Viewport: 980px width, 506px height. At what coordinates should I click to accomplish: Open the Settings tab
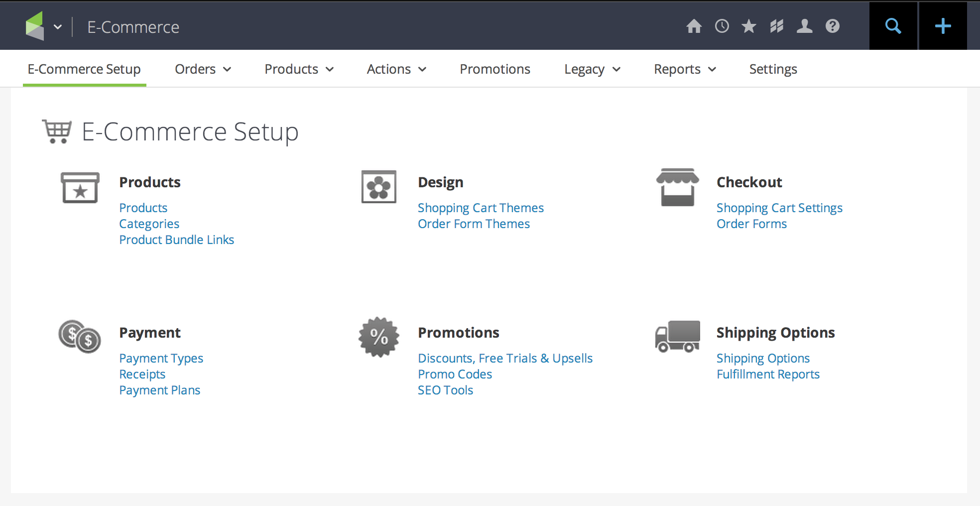pyautogui.click(x=773, y=69)
